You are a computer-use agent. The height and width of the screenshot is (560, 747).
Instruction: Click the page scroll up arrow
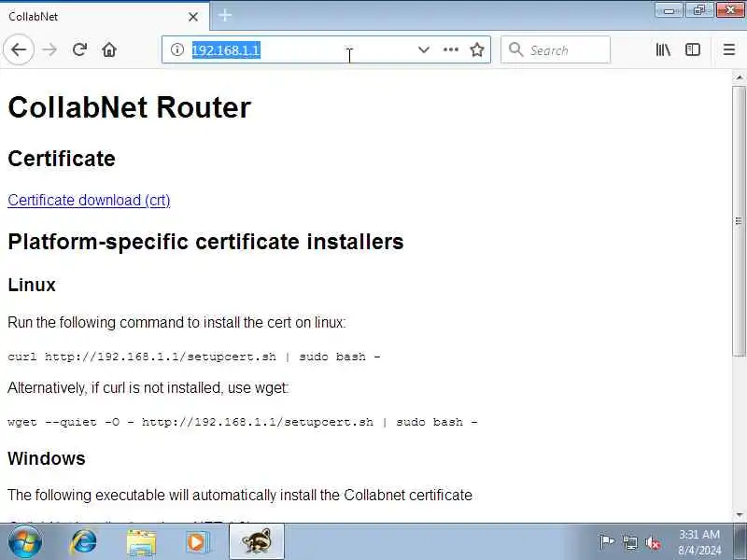tap(739, 77)
